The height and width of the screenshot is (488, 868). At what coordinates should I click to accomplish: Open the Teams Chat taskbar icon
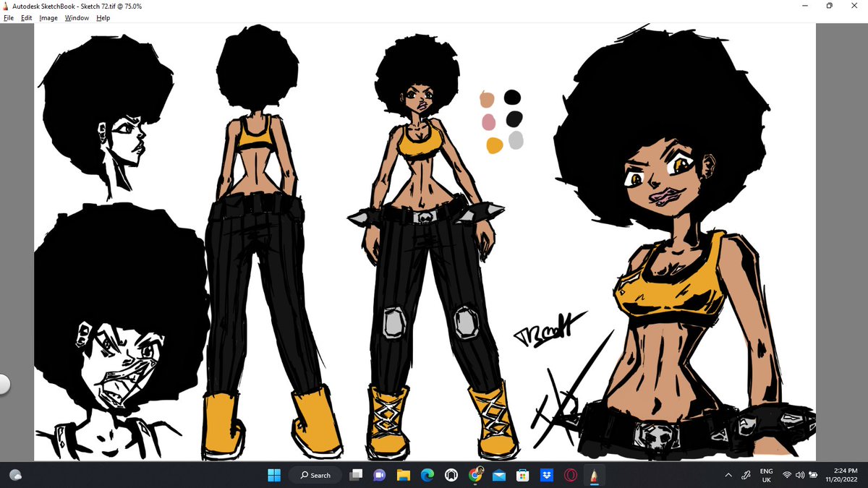coord(380,475)
